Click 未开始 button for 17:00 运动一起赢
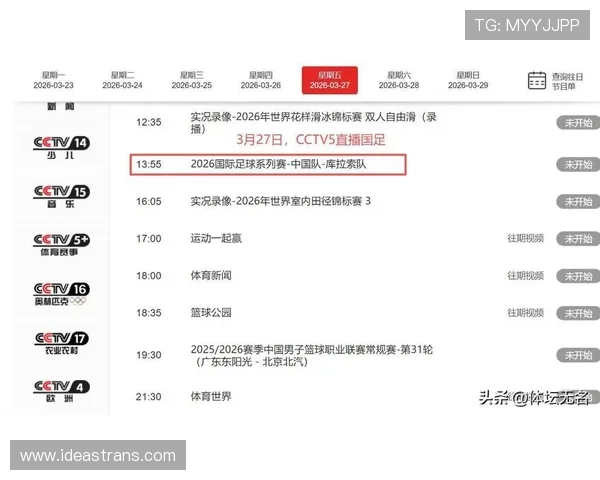The image size is (600, 480). click(x=578, y=239)
